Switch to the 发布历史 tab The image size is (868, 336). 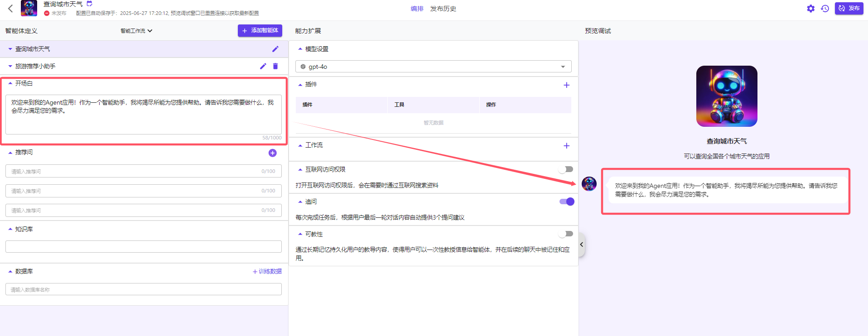(443, 9)
